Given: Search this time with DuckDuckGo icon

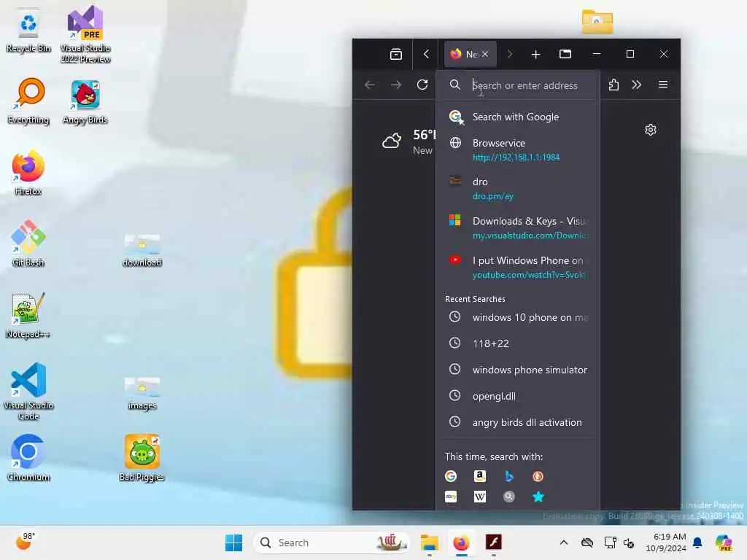Looking at the screenshot, I should [538, 476].
